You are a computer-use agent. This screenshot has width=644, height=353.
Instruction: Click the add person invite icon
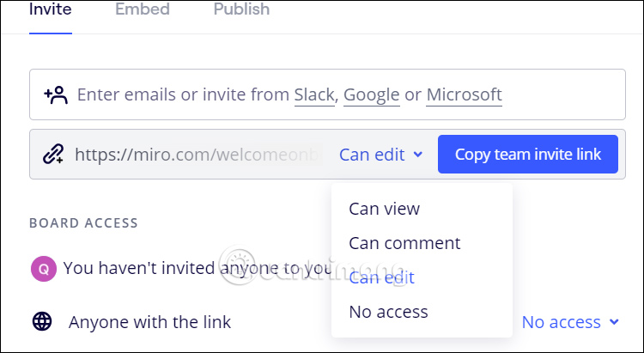56,94
